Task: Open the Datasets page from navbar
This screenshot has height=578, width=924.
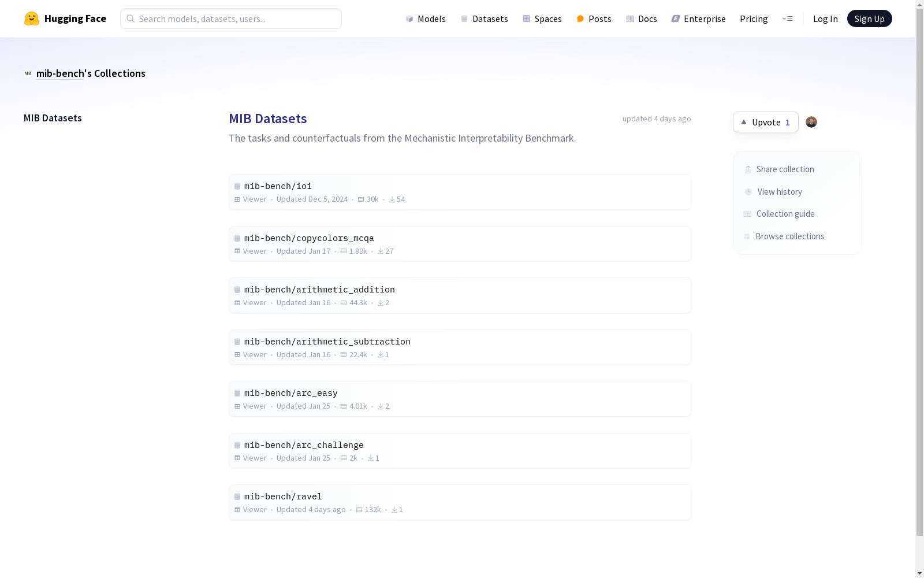Action: pyautogui.click(x=485, y=18)
